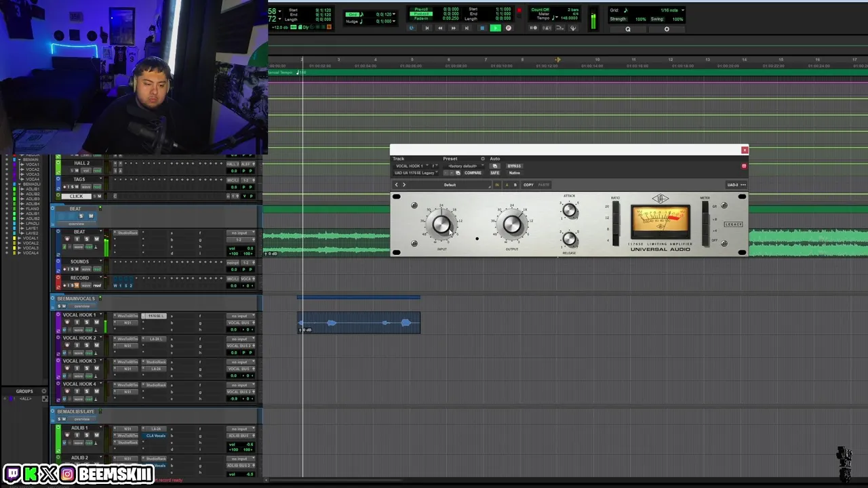The image size is (868, 488).
Task: Set meter mode to GR
Action: point(705,207)
